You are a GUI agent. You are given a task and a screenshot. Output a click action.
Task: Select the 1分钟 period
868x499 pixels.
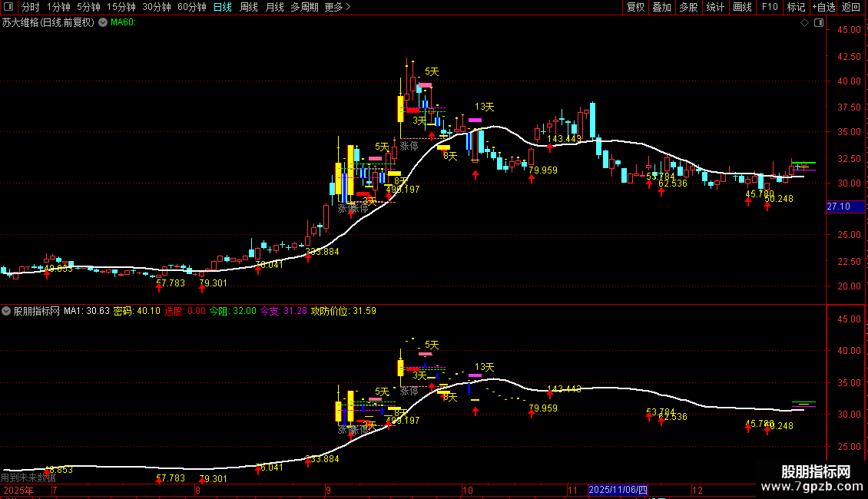(58, 7)
